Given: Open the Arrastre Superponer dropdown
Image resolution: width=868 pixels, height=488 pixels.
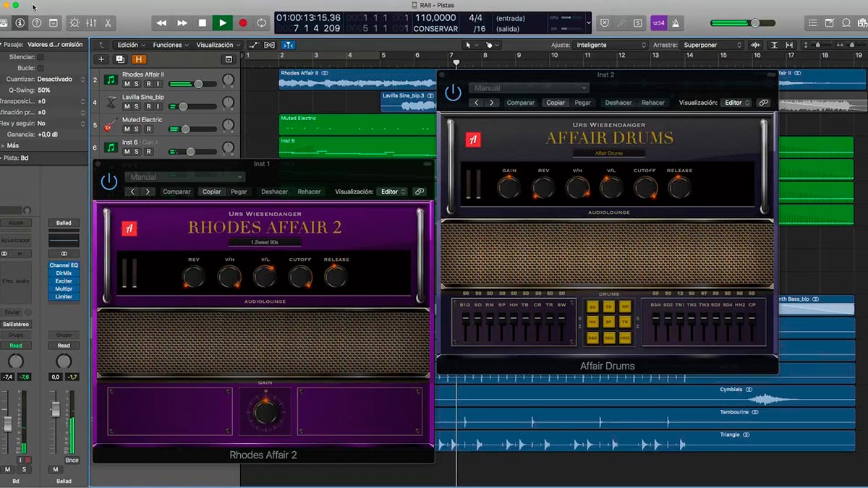Looking at the screenshot, I should (712, 45).
